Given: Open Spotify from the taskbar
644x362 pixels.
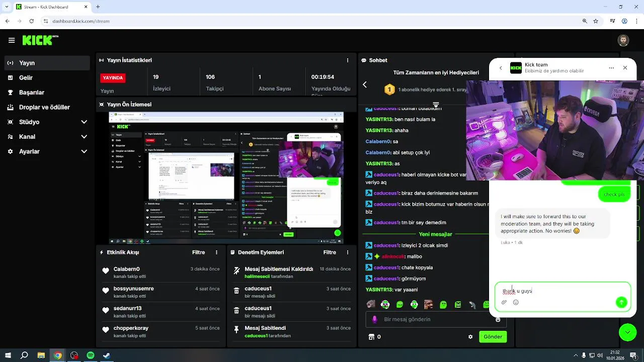Looking at the screenshot, I should [x=91, y=355].
